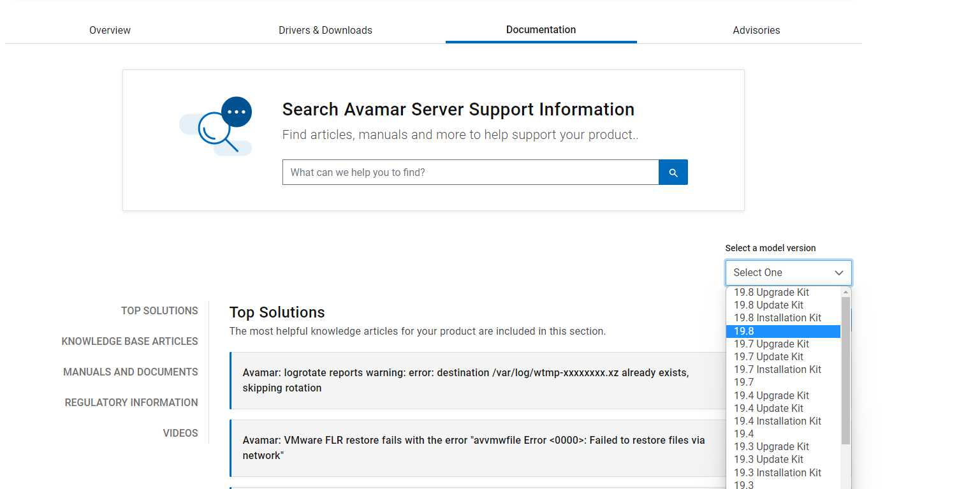Select the Documentation tab
The width and height of the screenshot is (980, 489).
[541, 29]
